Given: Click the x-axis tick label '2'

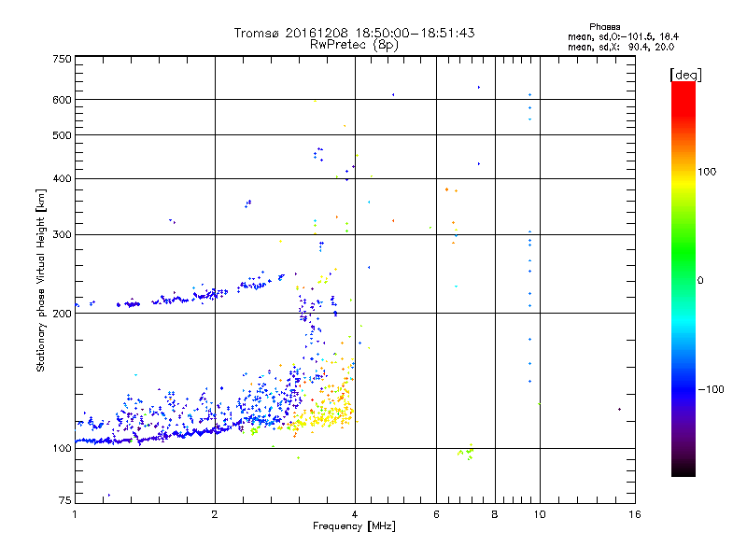Looking at the screenshot, I should pyautogui.click(x=215, y=514).
